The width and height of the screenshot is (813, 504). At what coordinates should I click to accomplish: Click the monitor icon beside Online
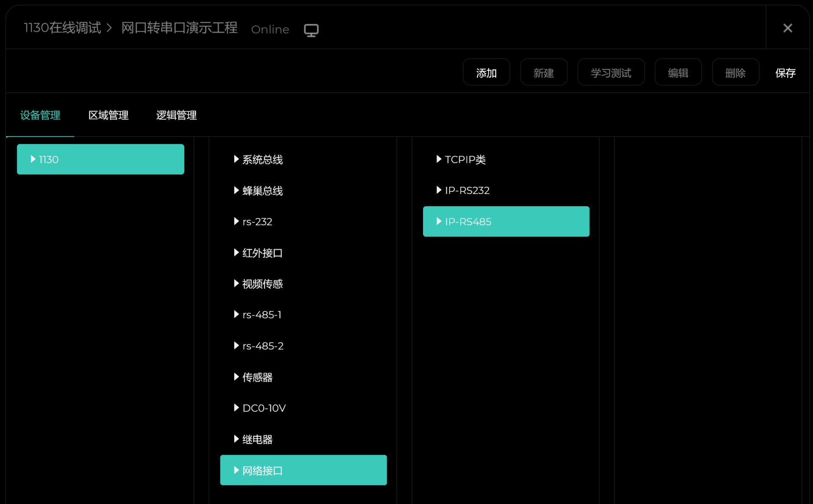311,30
